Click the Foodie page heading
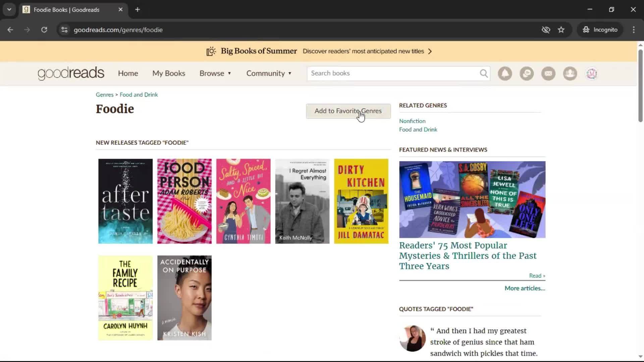 pyautogui.click(x=115, y=109)
